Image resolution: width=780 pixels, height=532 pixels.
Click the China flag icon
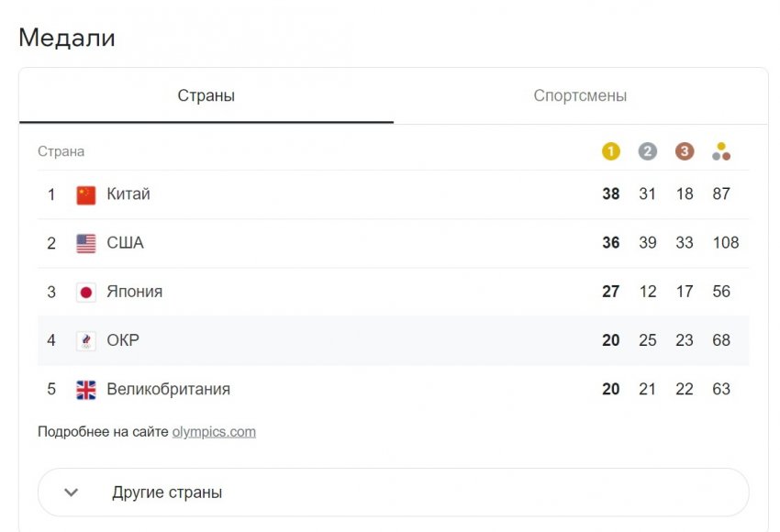pyautogui.click(x=87, y=194)
